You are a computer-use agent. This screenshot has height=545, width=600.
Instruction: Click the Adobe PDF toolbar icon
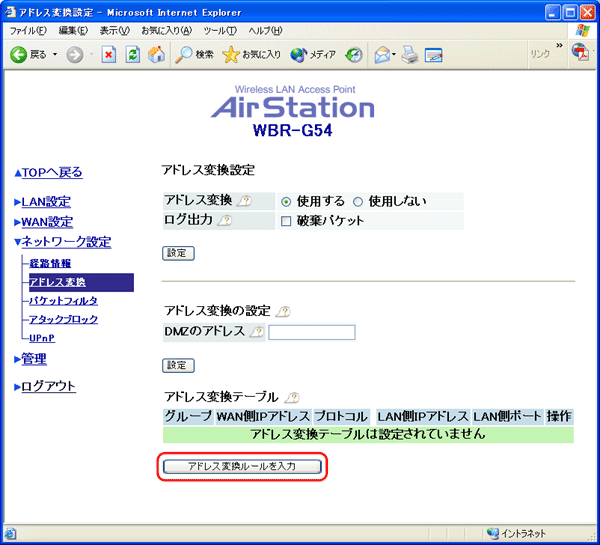coord(580,52)
